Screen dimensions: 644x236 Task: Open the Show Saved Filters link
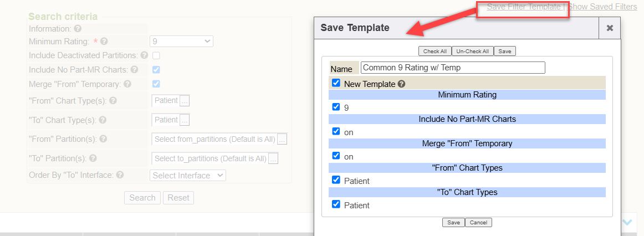coord(602,7)
